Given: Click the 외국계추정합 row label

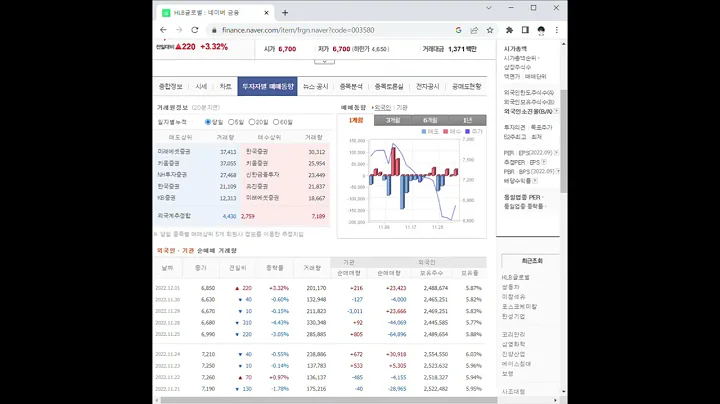Looking at the screenshot, I should pyautogui.click(x=174, y=216).
